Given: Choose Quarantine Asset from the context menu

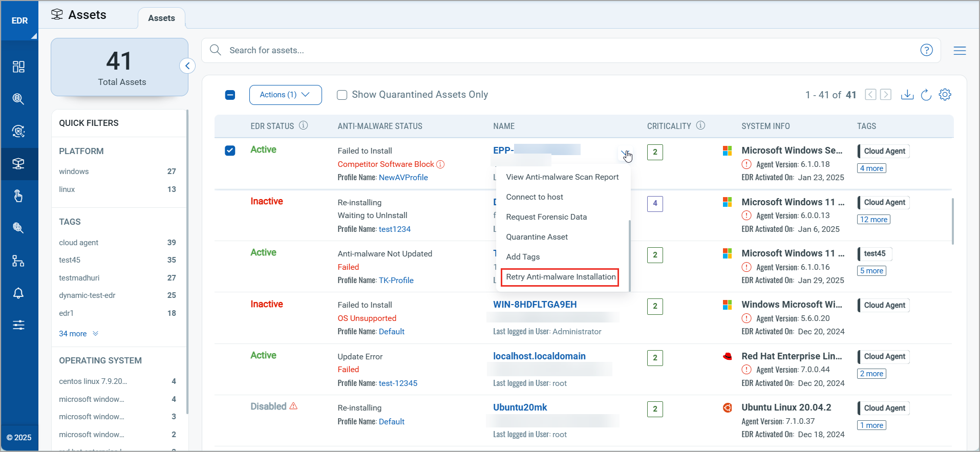Looking at the screenshot, I should pos(537,237).
